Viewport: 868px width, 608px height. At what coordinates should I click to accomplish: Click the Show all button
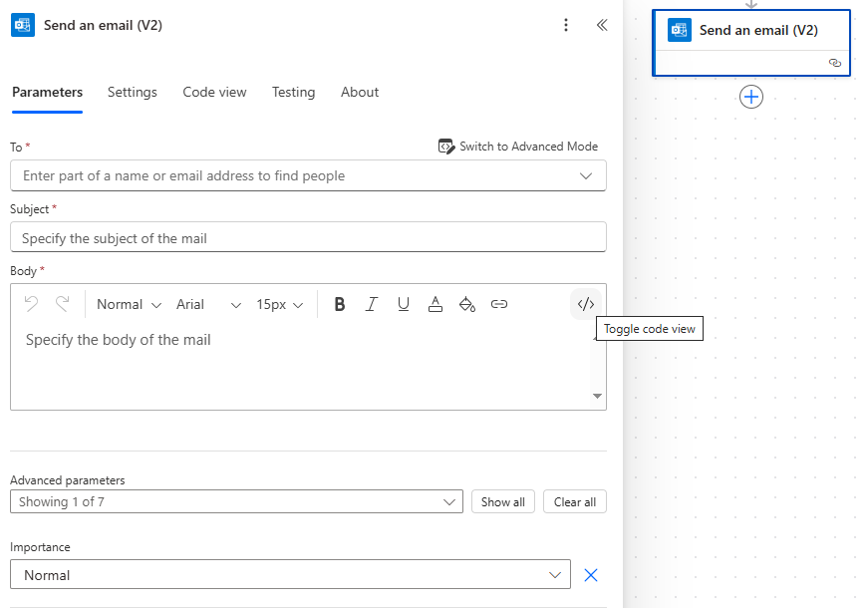[x=502, y=501]
